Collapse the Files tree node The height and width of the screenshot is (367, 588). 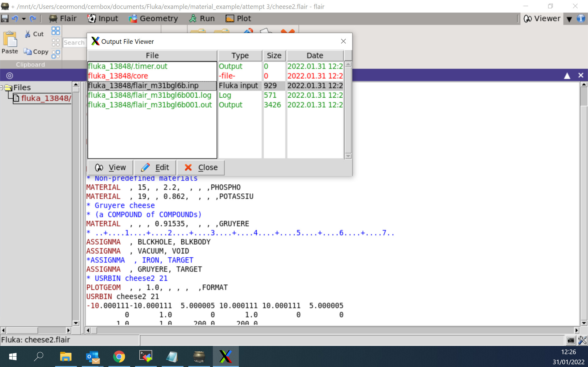2,88
